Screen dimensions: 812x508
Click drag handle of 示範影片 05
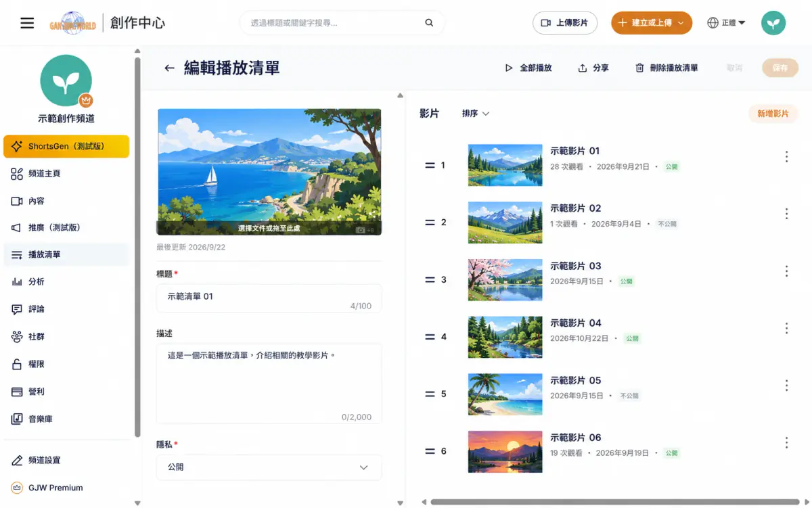tap(430, 394)
